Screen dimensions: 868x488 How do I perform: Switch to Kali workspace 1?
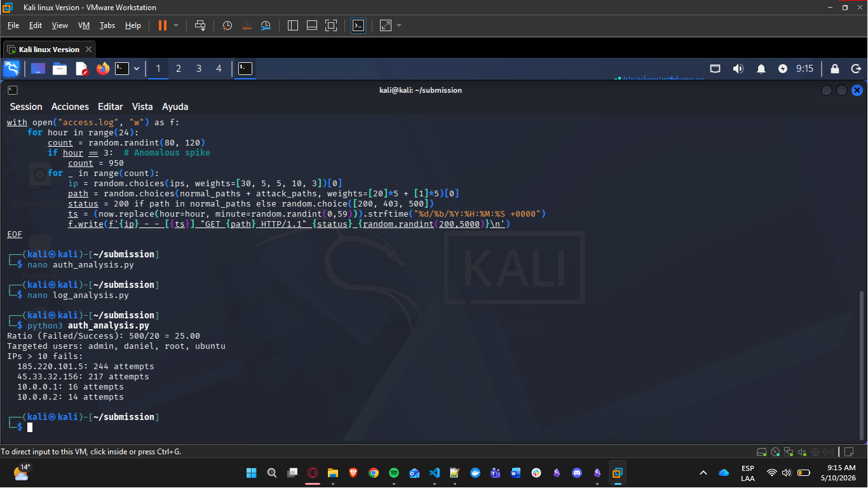click(158, 69)
